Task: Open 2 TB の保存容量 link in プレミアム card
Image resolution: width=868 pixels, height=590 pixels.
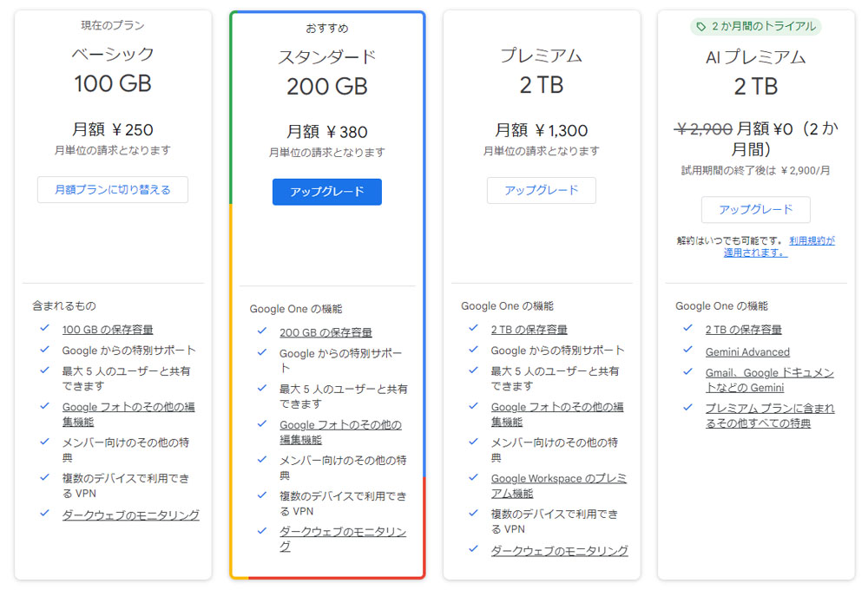Action: (529, 330)
